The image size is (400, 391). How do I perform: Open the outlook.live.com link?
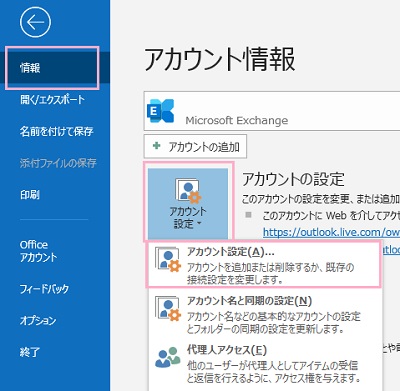[x=331, y=232]
